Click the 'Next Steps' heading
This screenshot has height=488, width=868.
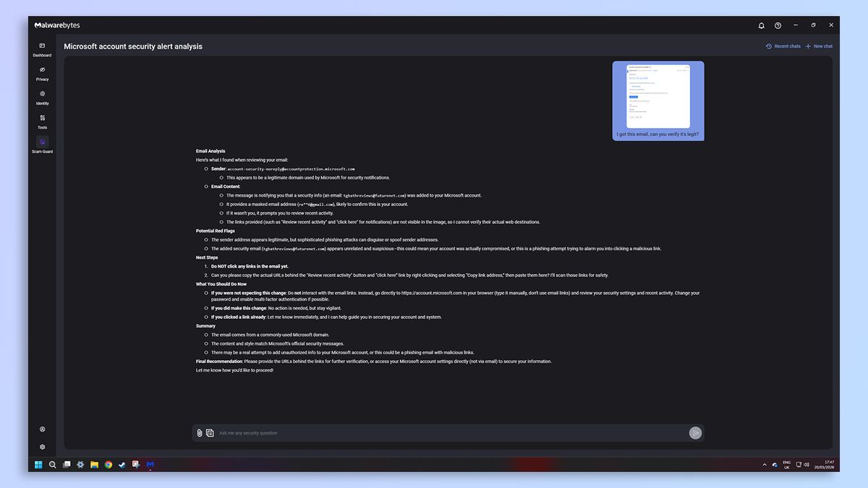point(207,257)
